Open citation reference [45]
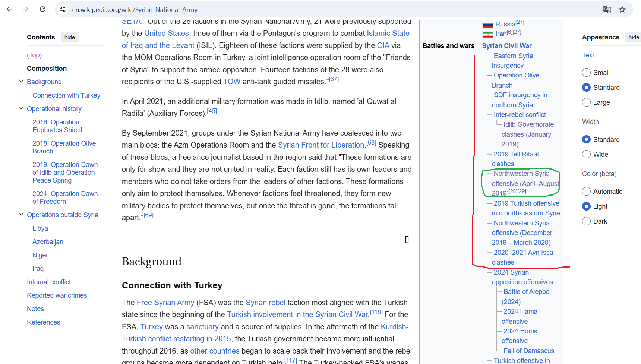This screenshot has width=641, height=364. click(x=212, y=111)
